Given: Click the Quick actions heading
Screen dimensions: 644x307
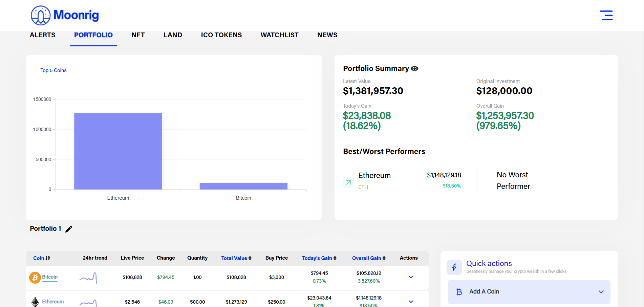Looking at the screenshot, I should [x=489, y=263].
